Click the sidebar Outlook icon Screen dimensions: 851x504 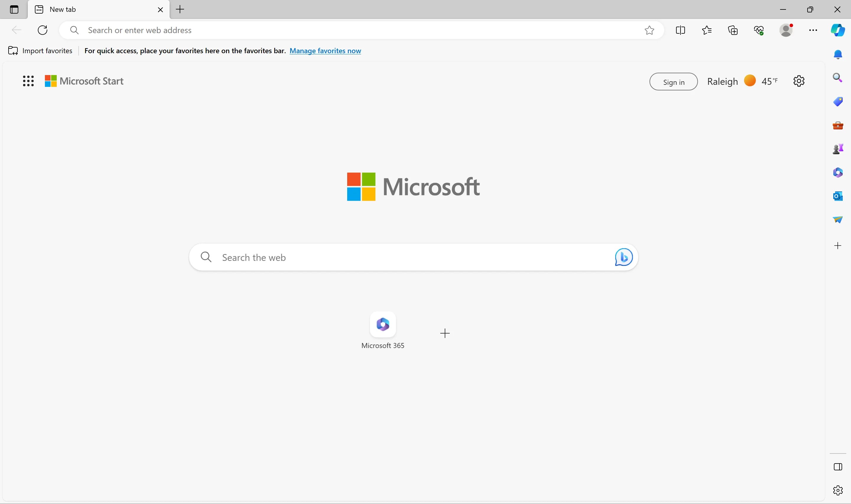(837, 196)
